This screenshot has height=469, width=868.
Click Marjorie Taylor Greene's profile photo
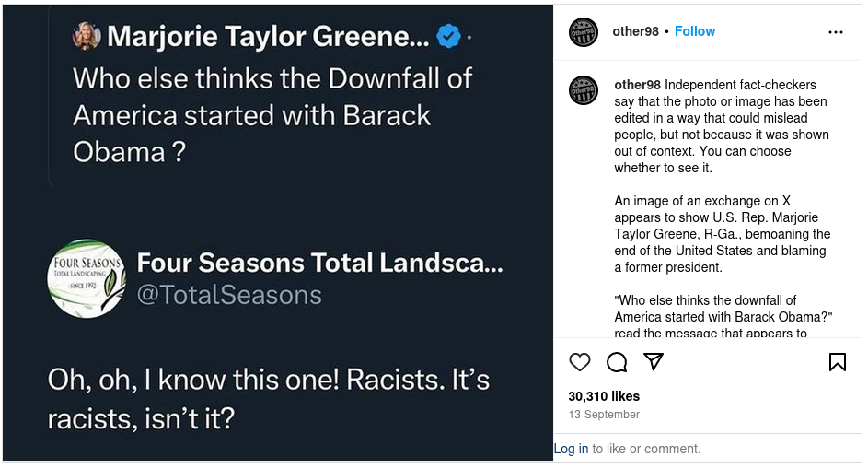tap(87, 37)
